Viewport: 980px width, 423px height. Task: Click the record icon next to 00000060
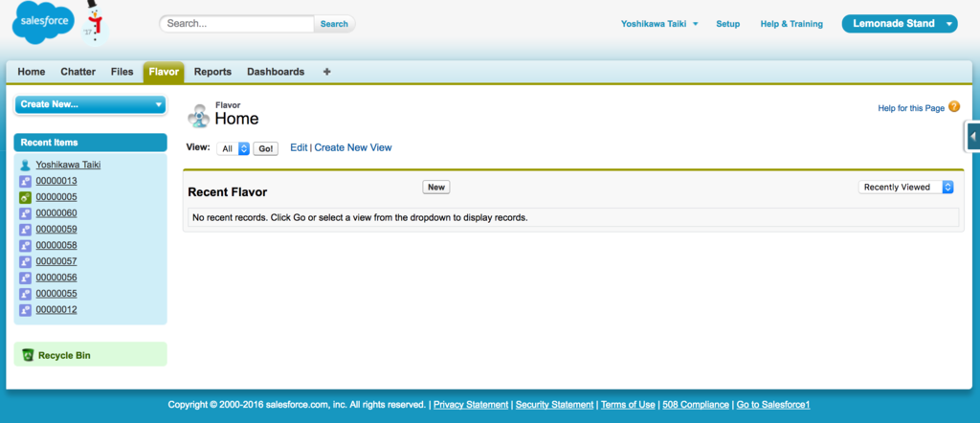tap(25, 213)
